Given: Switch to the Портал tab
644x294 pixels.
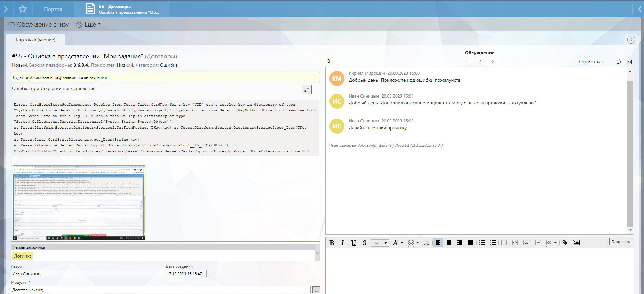Looking at the screenshot, I should [53, 10].
